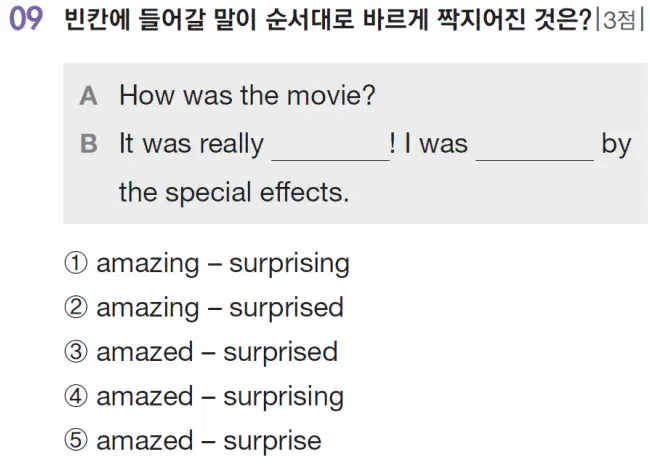Click speaker label A in the dialogue
The height and width of the screenshot is (469, 650).
(x=89, y=96)
